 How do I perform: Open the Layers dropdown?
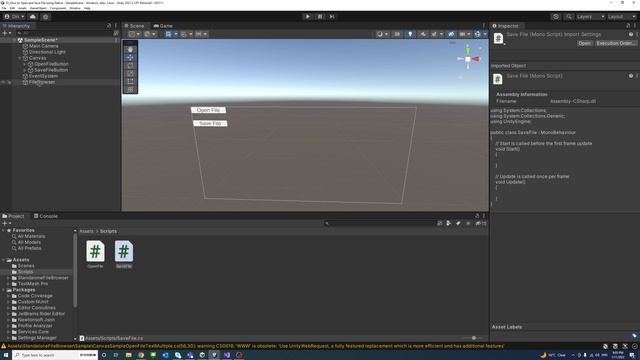(x=590, y=17)
